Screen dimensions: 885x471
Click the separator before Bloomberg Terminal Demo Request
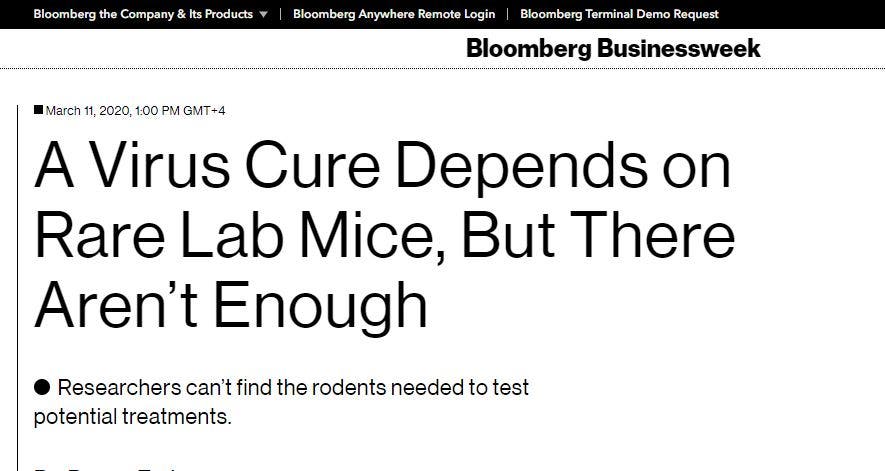[x=507, y=14]
